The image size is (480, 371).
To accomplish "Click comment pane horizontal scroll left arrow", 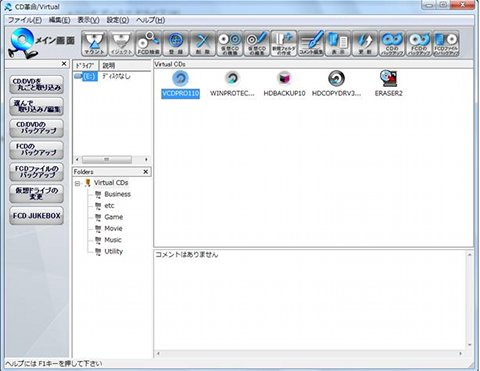I will (x=158, y=353).
